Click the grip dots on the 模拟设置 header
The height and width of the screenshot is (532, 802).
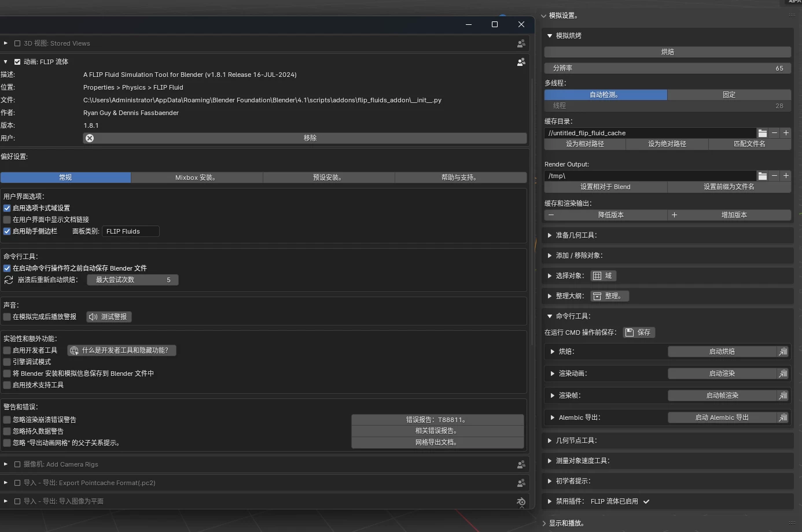[x=792, y=16]
